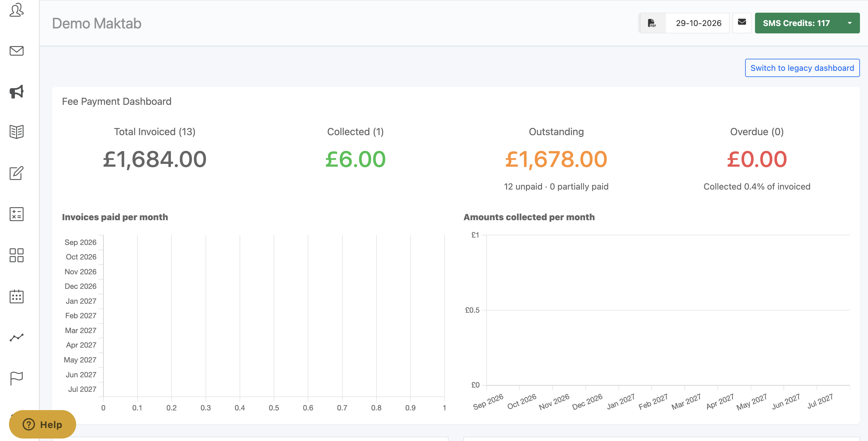Click the envelope button next to date
The image size is (868, 441).
742,23
